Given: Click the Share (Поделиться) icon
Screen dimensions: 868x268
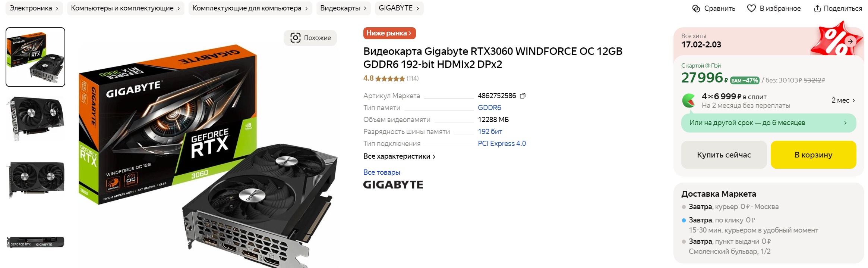Looking at the screenshot, I should 817,8.
